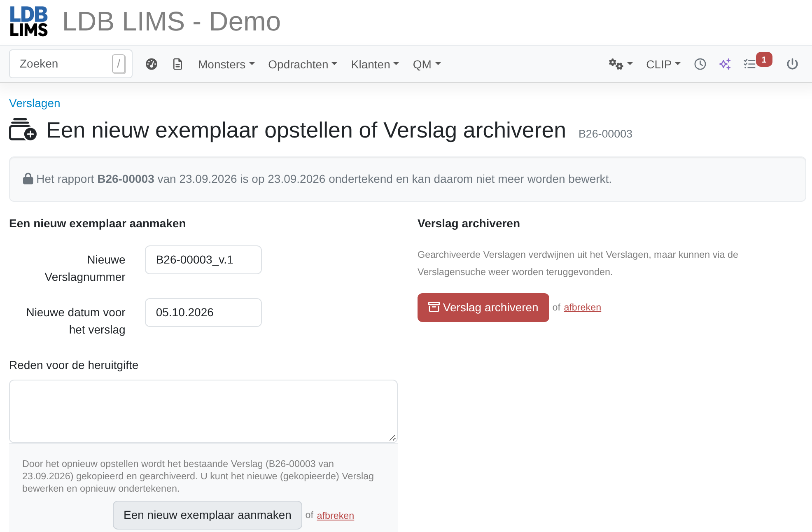Viewport: 812px width, 532px height.
Task: Open the settings gears menu
Action: click(x=621, y=64)
